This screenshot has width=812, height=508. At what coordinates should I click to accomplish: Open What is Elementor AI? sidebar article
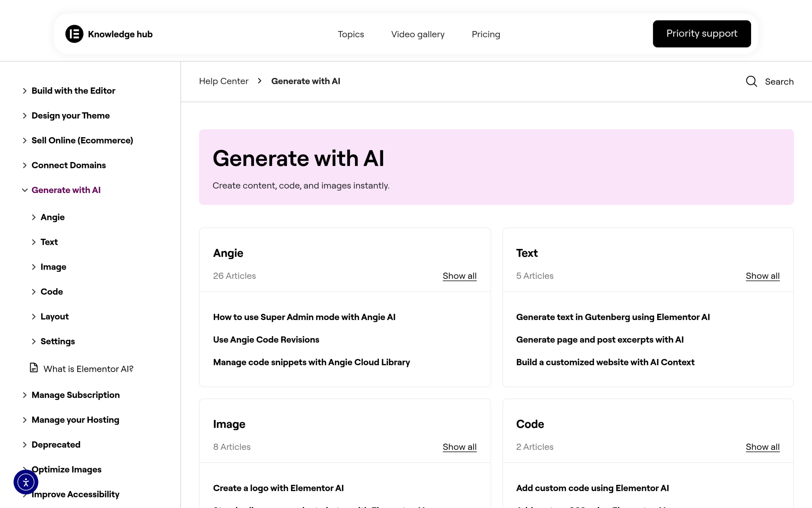pyautogui.click(x=88, y=369)
